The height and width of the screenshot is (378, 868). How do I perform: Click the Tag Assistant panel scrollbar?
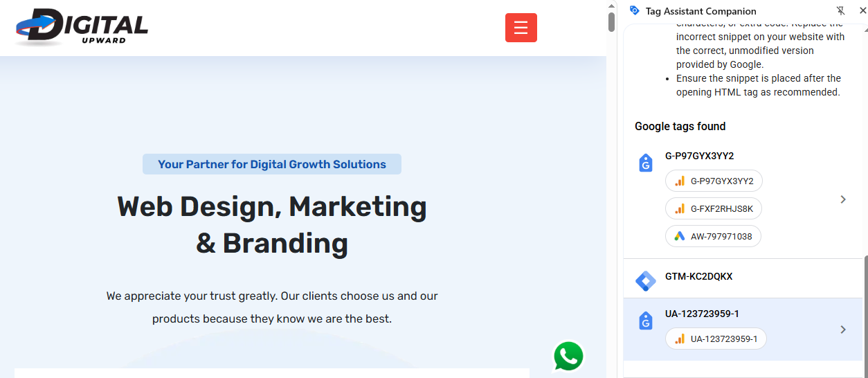865,312
